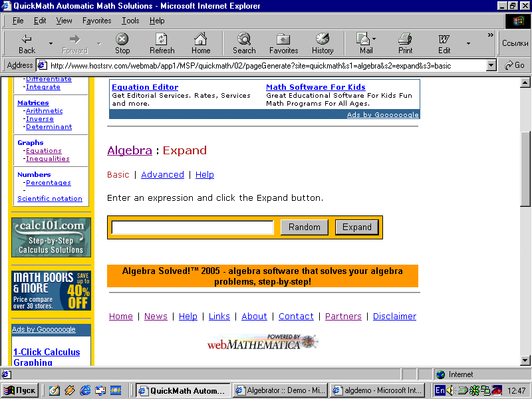Click the page scrollbar down arrow

[x=525, y=360]
